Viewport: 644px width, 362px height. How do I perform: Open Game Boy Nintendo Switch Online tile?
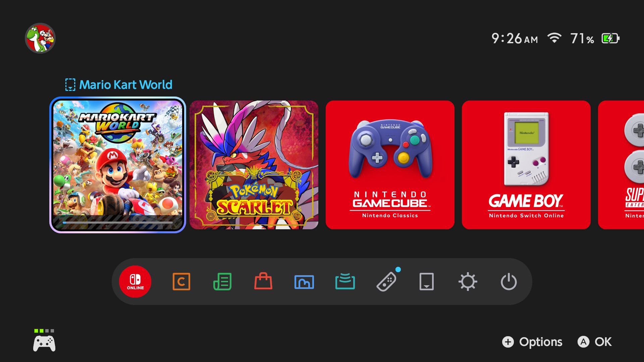(526, 165)
